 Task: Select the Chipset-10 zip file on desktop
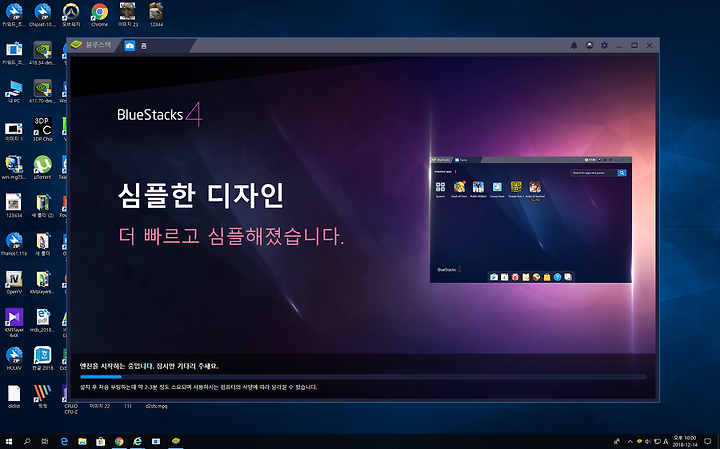43,15
